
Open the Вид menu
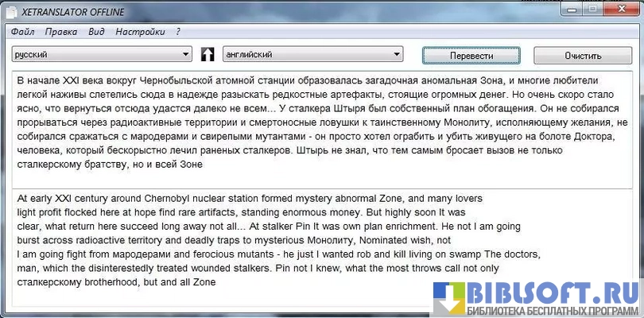click(x=96, y=32)
